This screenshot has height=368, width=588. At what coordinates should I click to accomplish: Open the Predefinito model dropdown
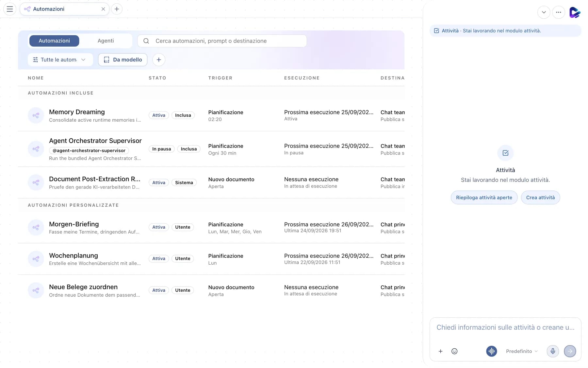(x=522, y=351)
